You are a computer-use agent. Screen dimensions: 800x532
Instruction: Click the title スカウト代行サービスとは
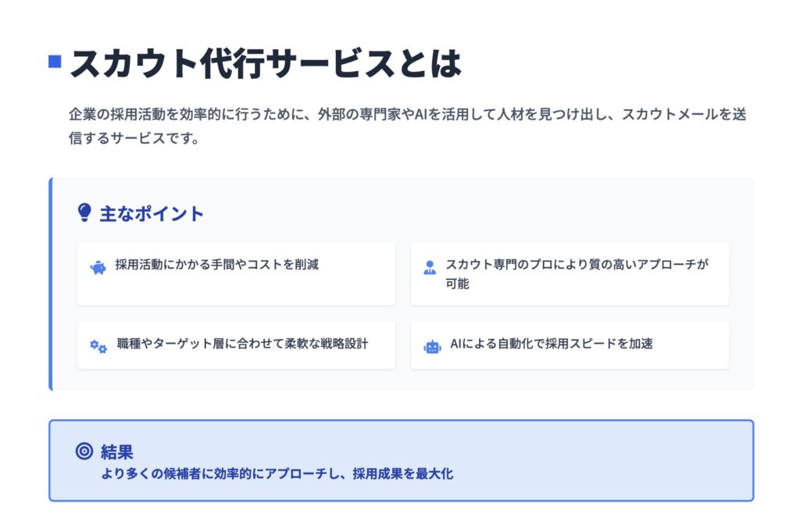[x=266, y=64]
